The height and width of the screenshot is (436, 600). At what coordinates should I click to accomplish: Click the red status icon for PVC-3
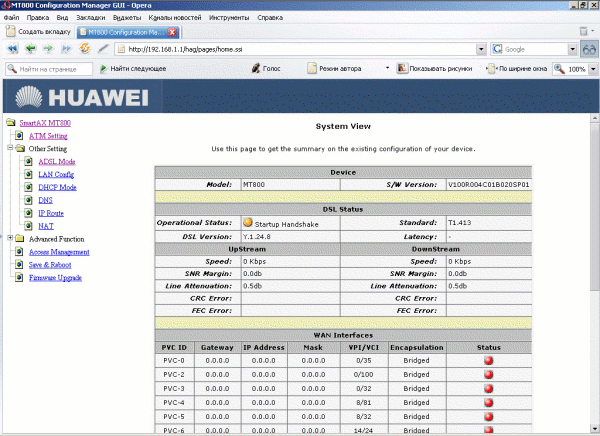(x=489, y=389)
